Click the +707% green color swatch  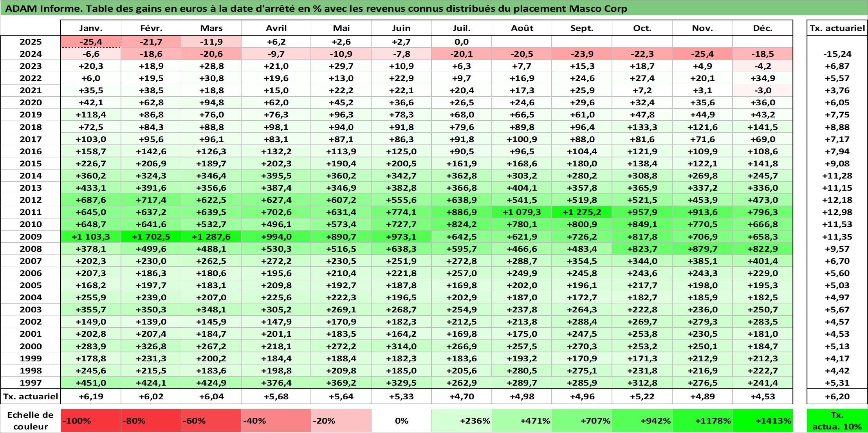[x=582, y=420]
